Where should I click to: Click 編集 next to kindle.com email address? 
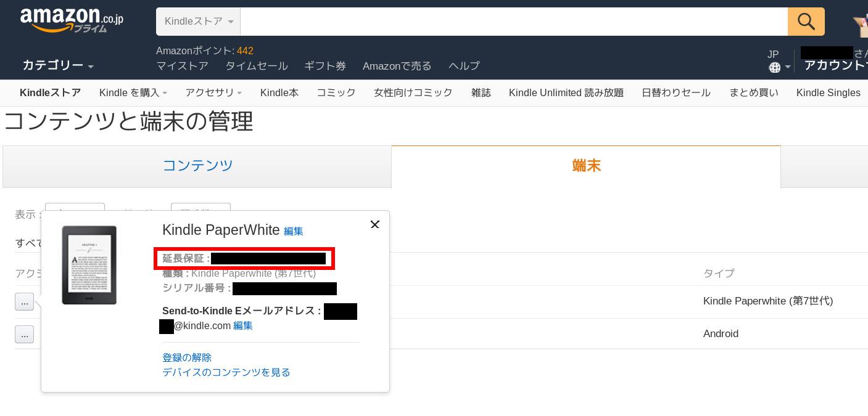243,325
